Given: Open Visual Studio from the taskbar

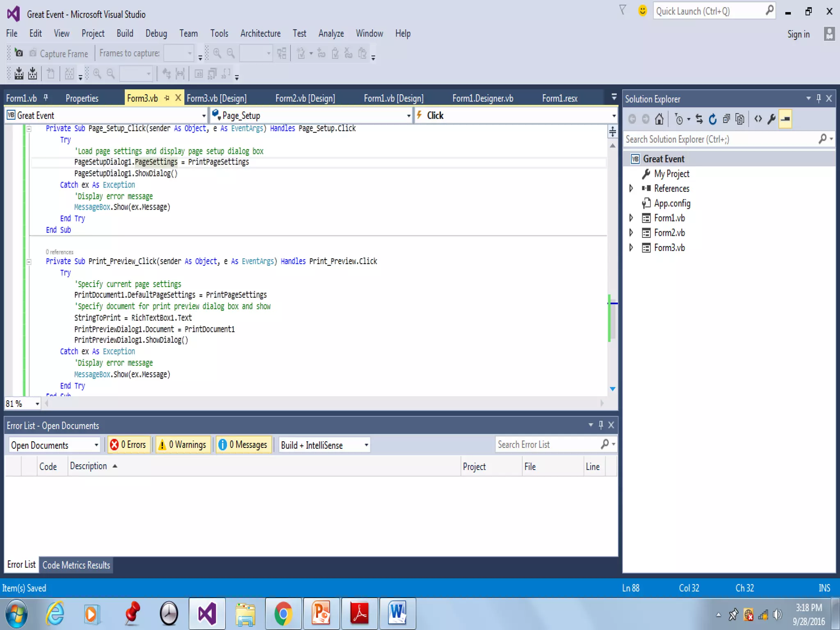Looking at the screenshot, I should tap(207, 614).
